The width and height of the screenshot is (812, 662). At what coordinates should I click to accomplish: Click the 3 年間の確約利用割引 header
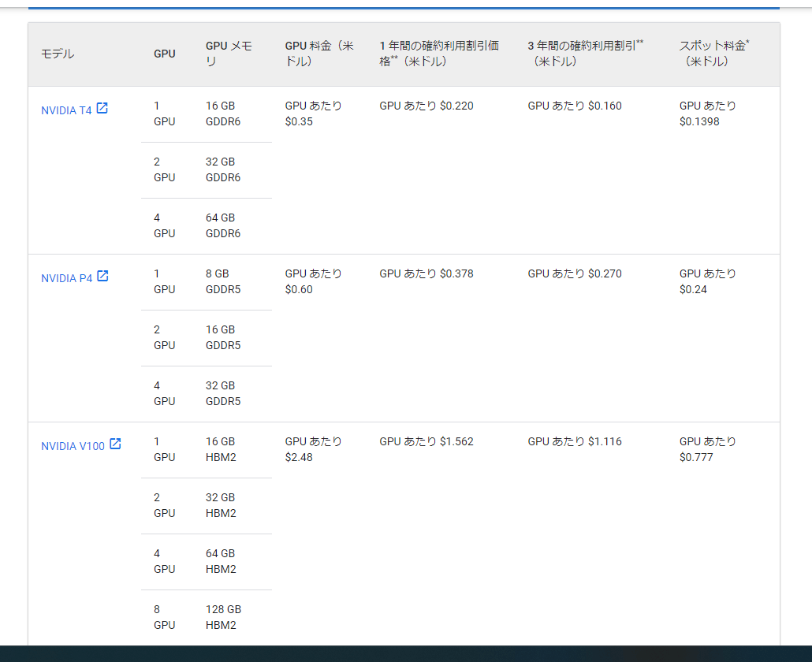(x=585, y=54)
